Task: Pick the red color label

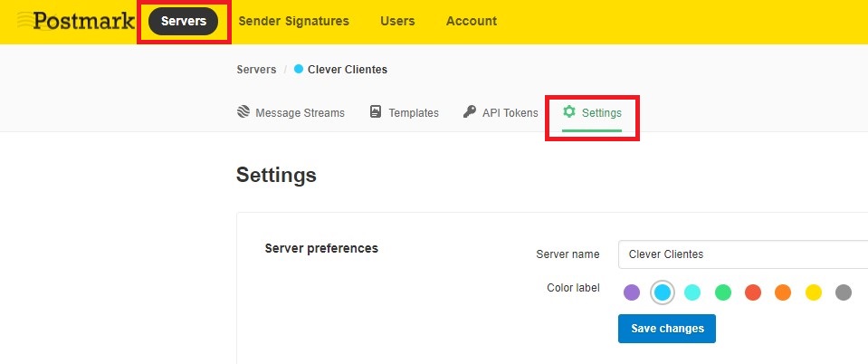Action: (753, 292)
